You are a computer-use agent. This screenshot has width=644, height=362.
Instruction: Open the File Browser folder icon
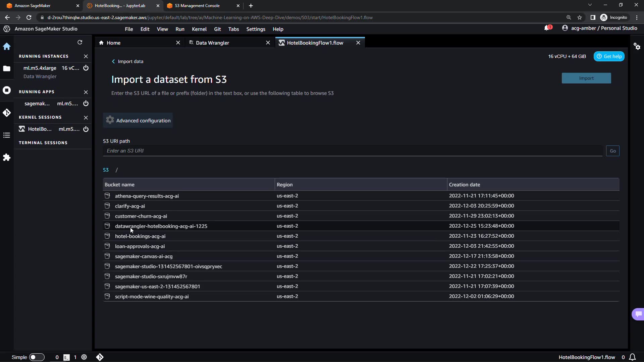click(7, 69)
